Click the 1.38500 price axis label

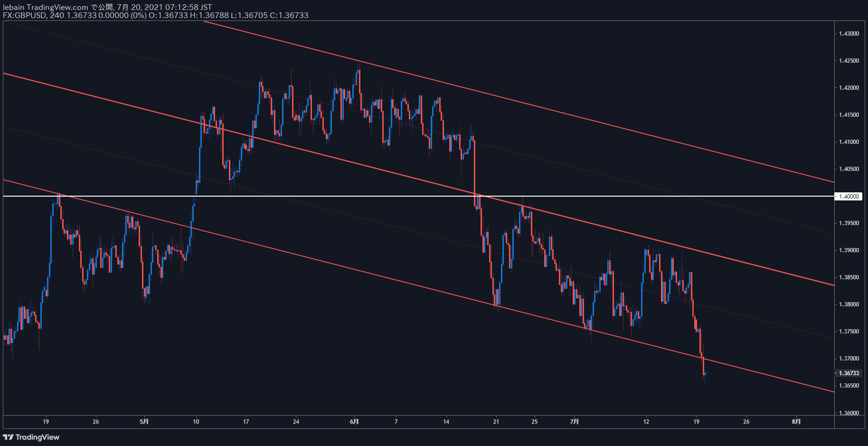point(849,277)
